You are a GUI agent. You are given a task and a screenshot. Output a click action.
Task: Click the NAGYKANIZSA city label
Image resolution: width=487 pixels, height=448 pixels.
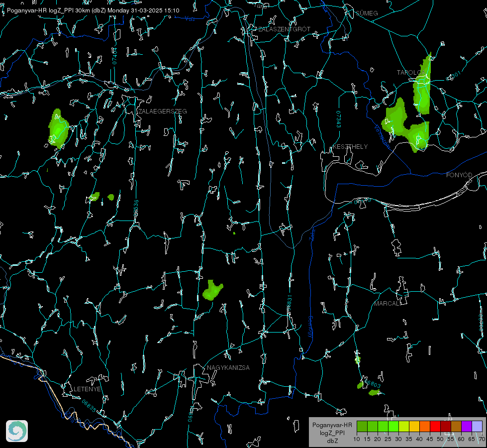click(228, 368)
